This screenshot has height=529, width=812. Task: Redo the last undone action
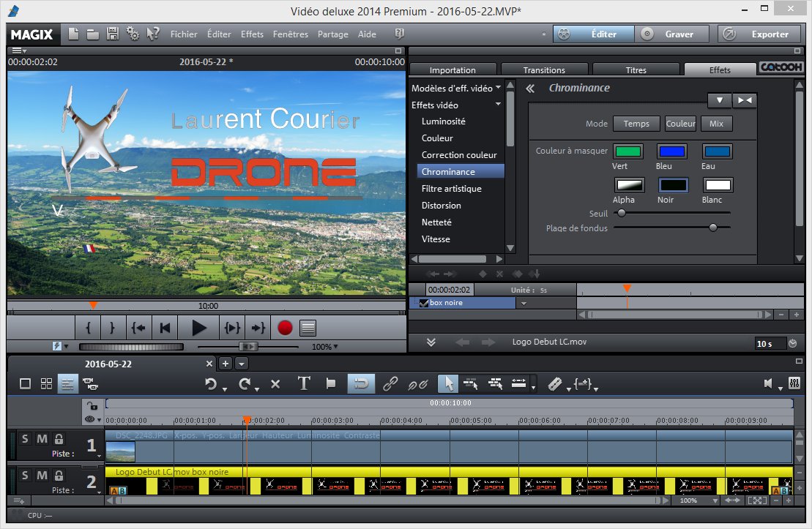(245, 384)
